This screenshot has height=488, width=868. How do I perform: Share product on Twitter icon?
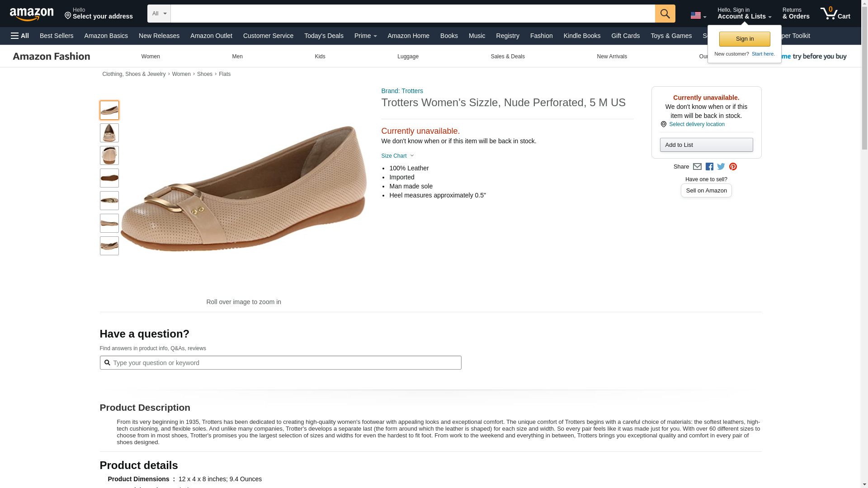[x=721, y=167]
